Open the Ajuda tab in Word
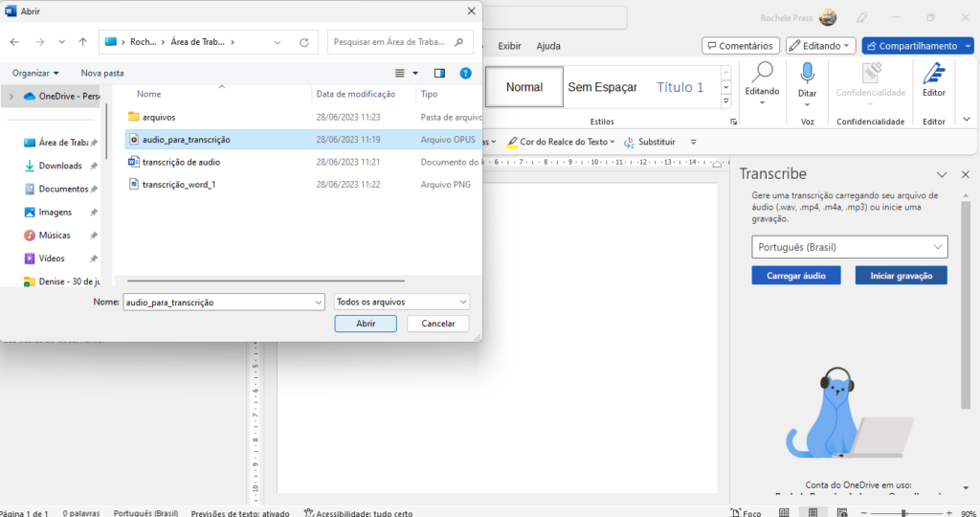 point(548,46)
